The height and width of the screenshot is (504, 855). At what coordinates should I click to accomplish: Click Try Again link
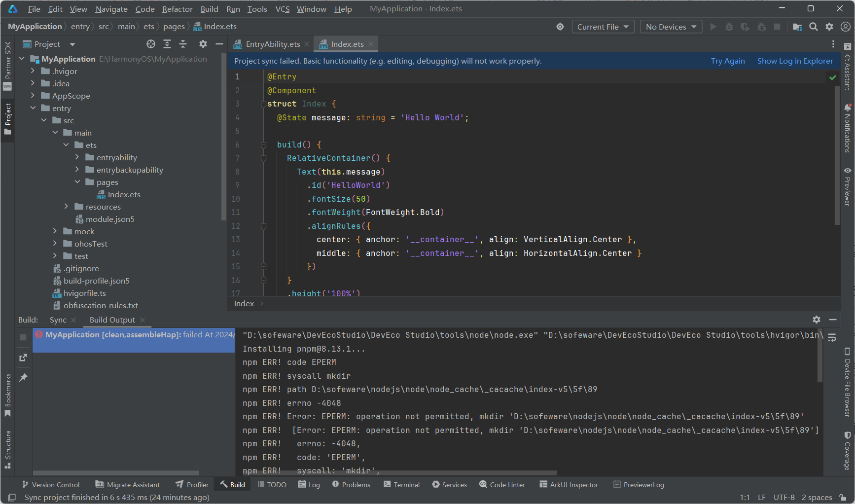(x=728, y=61)
